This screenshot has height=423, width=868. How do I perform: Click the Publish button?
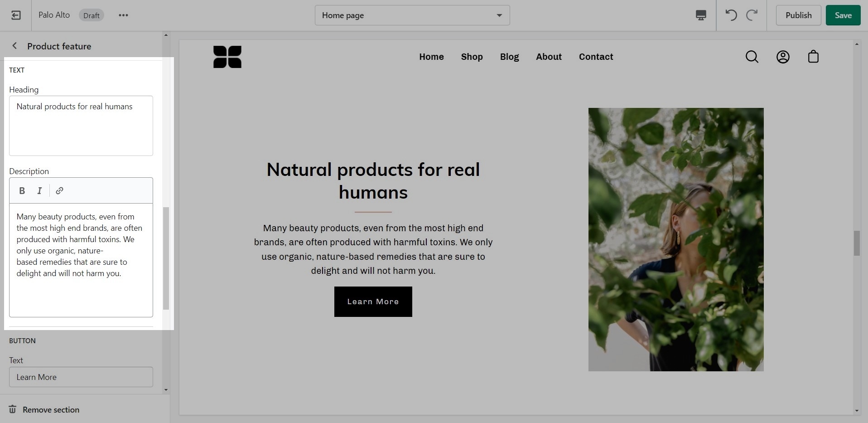click(x=798, y=15)
